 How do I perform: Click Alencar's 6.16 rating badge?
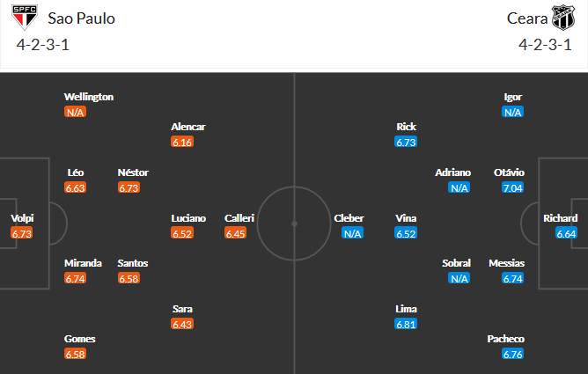pos(182,142)
